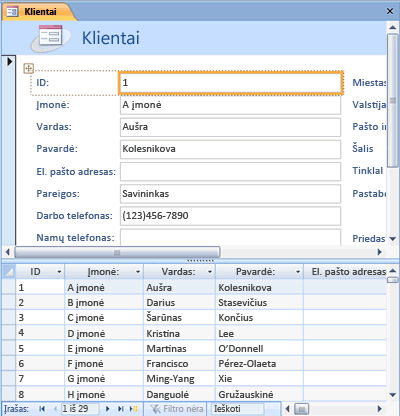Click cell Končius in datasheet
Screen dimensions: 400x416
coord(259,318)
